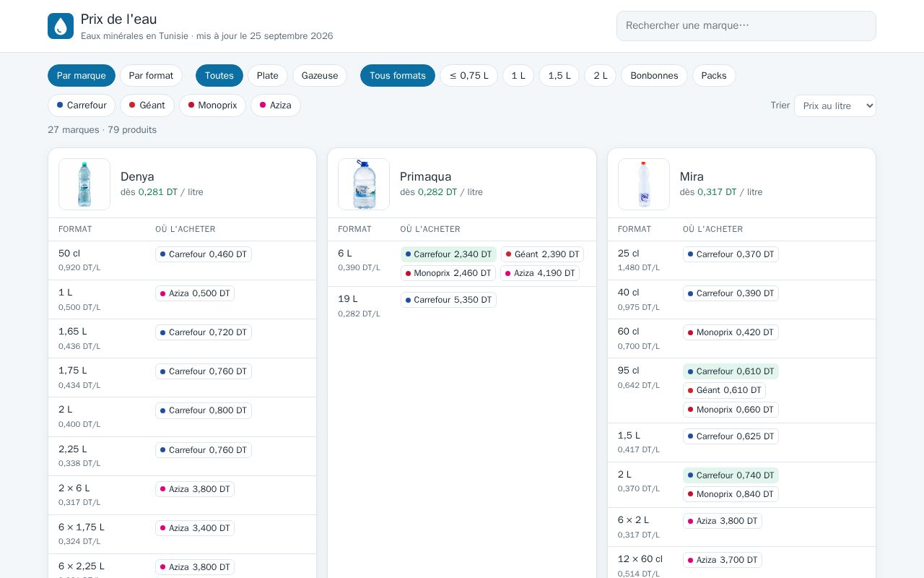Click the water drop logo icon
The height and width of the screenshot is (578, 924).
(61, 26)
